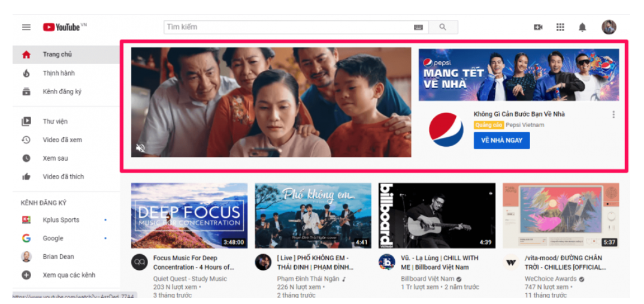Play the Pepsi family ad video

(x=271, y=103)
